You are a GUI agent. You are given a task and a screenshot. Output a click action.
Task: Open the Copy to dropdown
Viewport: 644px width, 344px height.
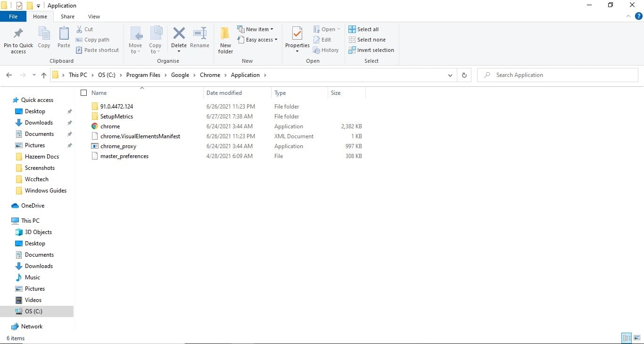(155, 40)
